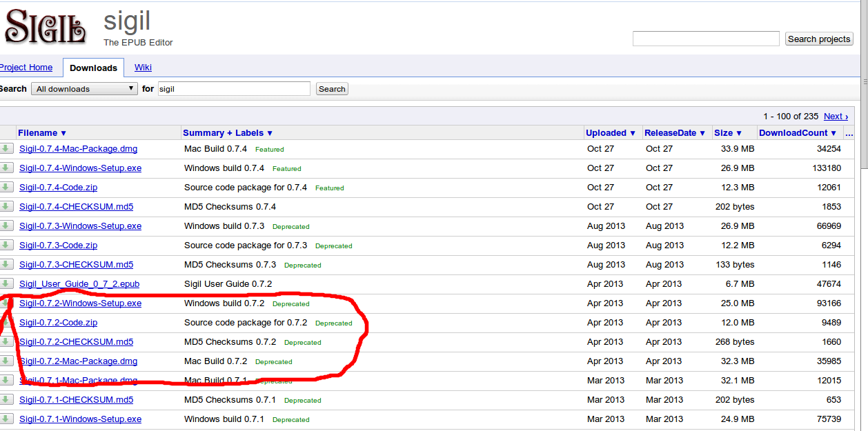Open the Filename column sort menu
This screenshot has width=868, height=431.
pos(42,132)
